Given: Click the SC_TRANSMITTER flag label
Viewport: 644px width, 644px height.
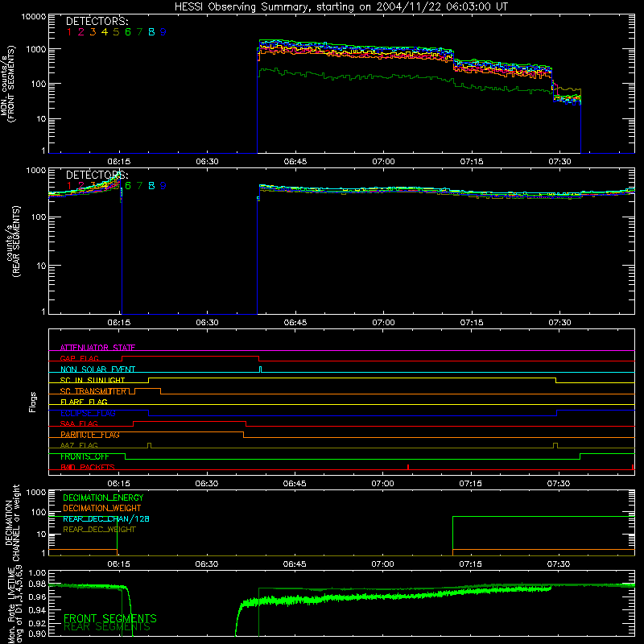Looking at the screenshot, I should [x=93, y=391].
